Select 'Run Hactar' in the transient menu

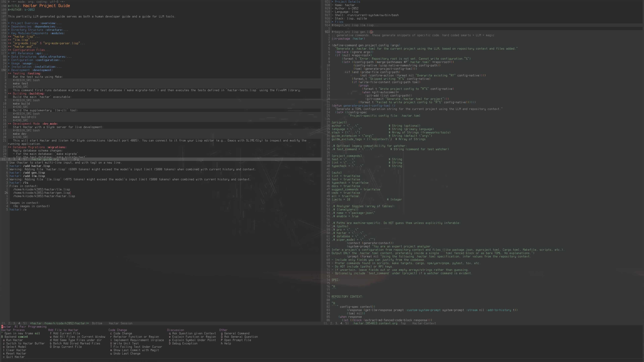click(x=14, y=340)
